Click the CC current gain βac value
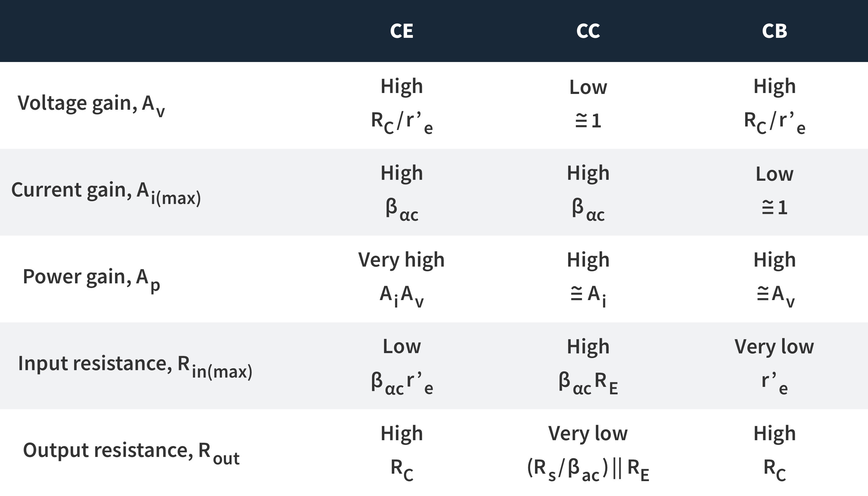 tap(588, 209)
